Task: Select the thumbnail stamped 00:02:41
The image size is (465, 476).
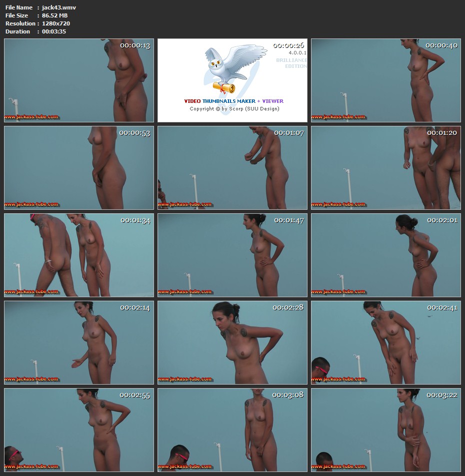Action: [x=386, y=343]
